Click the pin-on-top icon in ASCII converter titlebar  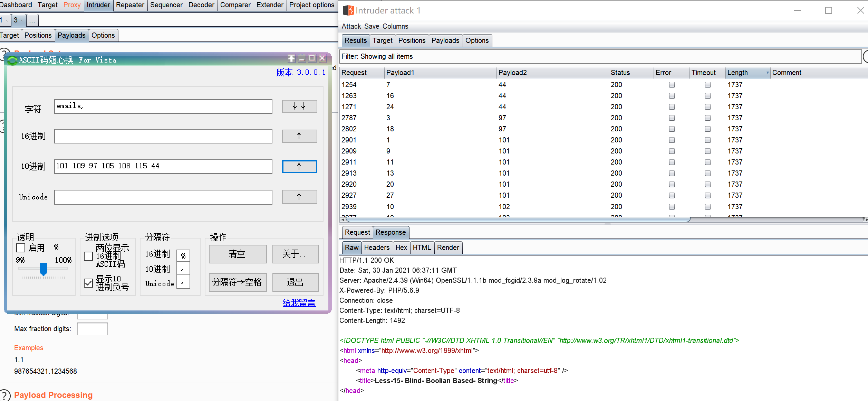[x=291, y=58]
